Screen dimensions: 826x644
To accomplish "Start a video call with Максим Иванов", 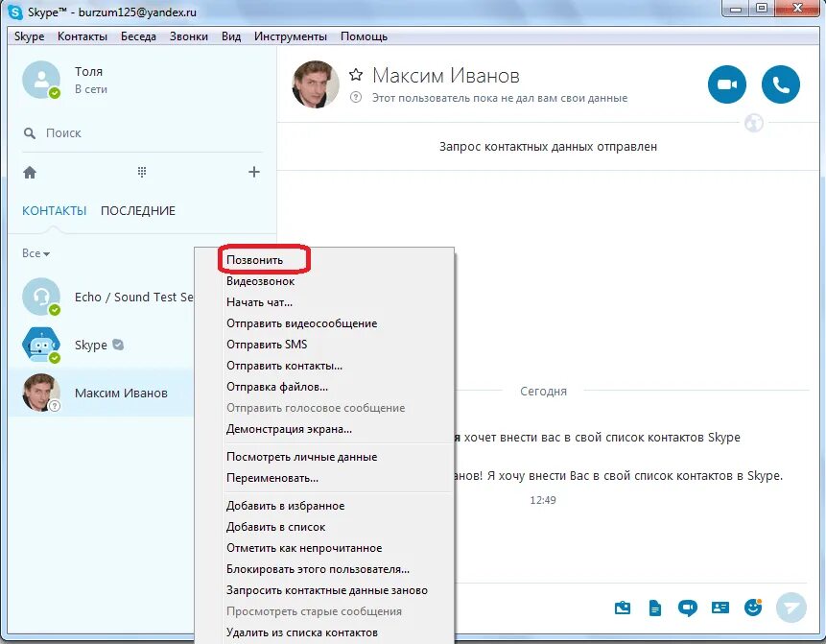I will [x=726, y=84].
